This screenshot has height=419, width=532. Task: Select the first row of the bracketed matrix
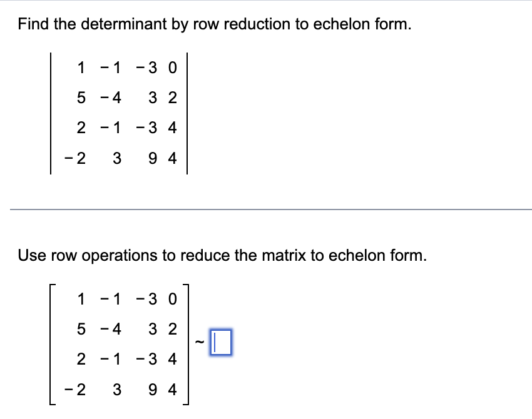pos(125,300)
